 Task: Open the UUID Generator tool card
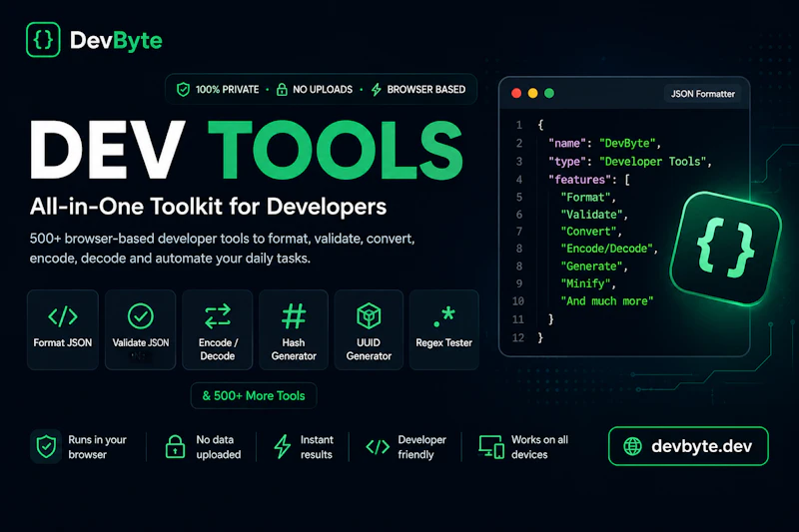click(369, 329)
